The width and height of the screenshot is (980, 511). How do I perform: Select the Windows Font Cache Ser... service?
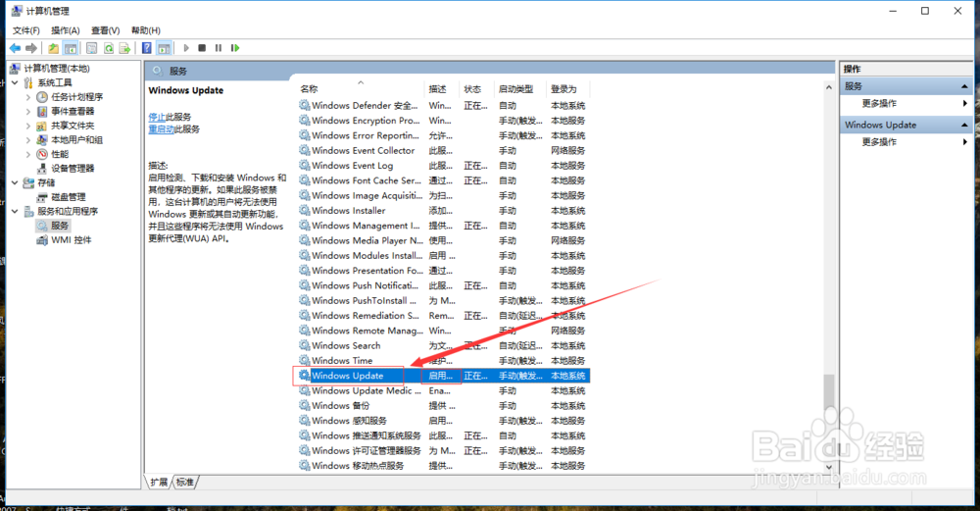point(443,180)
